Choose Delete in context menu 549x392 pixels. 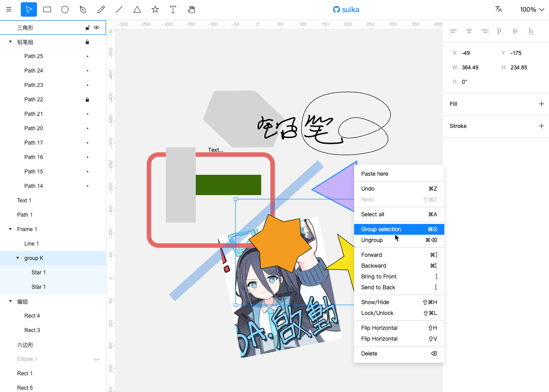(x=399, y=354)
